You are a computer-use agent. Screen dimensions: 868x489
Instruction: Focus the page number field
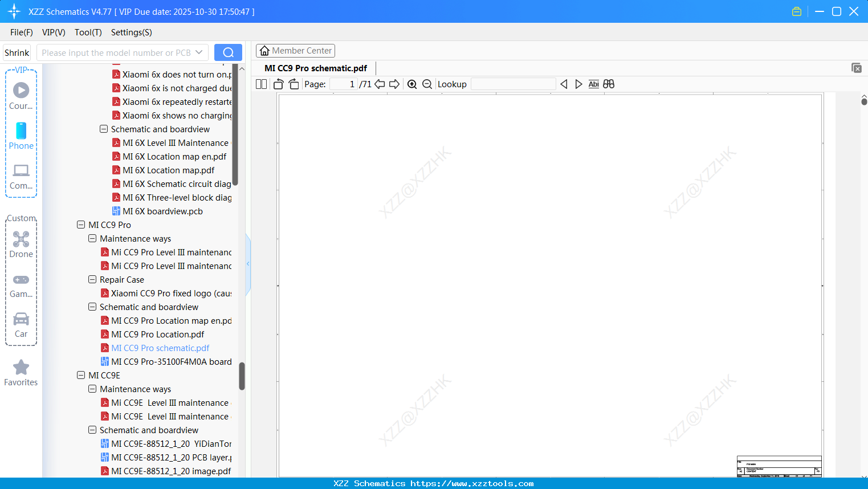coord(344,84)
